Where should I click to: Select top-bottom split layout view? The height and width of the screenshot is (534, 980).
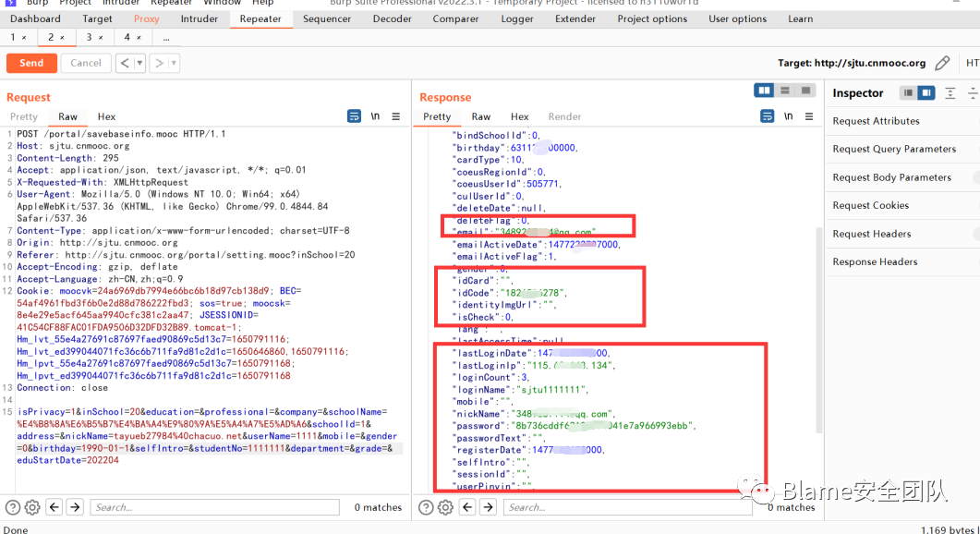(x=785, y=91)
